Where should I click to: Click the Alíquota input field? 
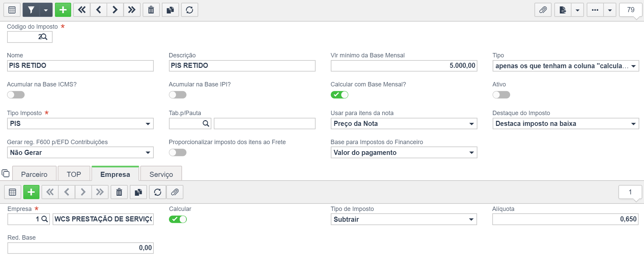coord(565,219)
